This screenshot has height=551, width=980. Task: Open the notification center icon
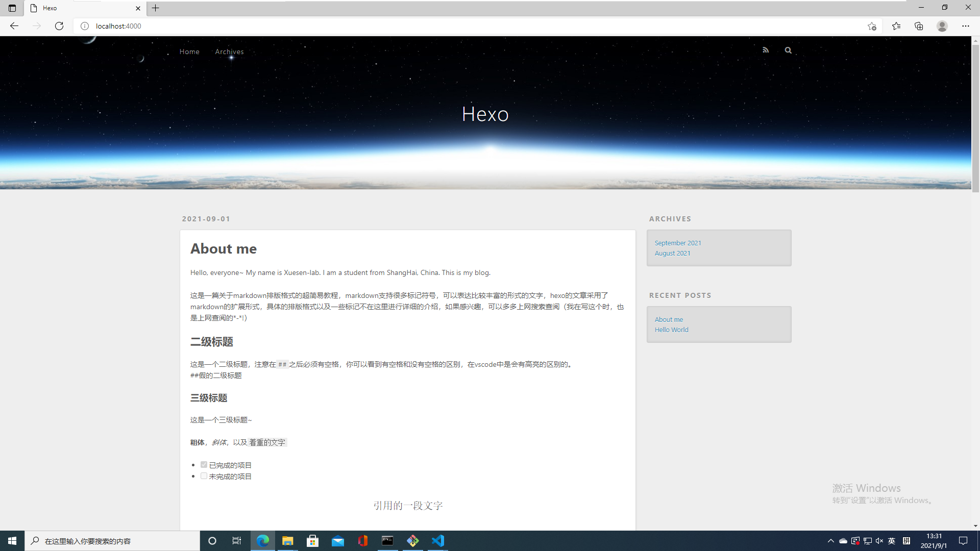tap(963, 541)
